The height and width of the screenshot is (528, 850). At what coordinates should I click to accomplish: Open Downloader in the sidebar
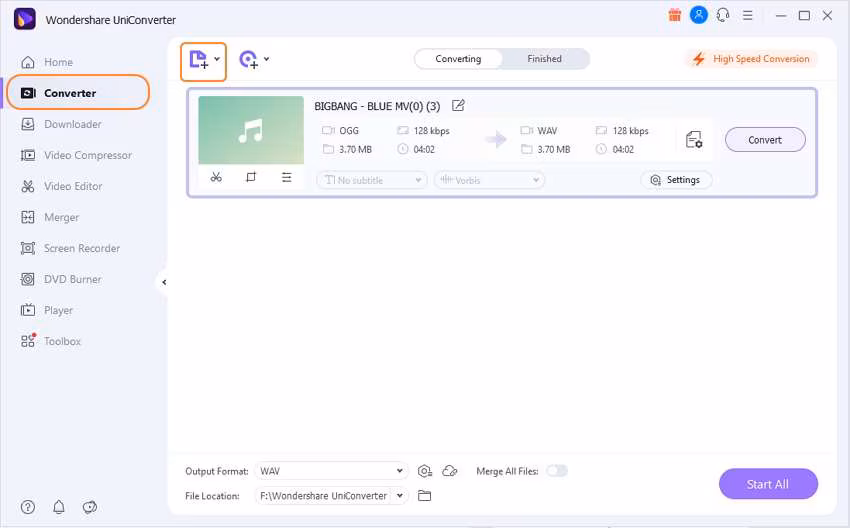73,124
